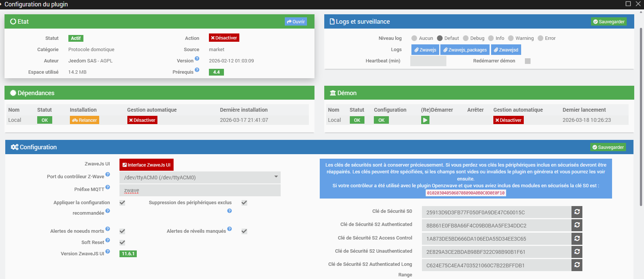Screen dimensions: 644x279
Task: Click the Dépendances OK status badge
Action: (x=45, y=120)
